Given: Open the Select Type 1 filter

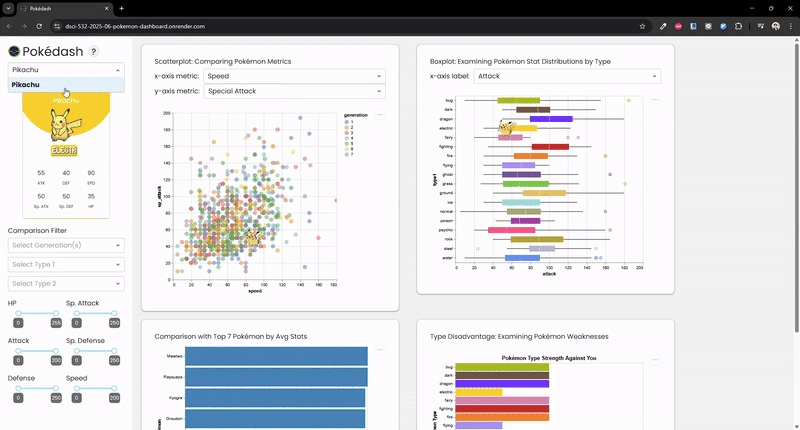Looking at the screenshot, I should pyautogui.click(x=66, y=264).
